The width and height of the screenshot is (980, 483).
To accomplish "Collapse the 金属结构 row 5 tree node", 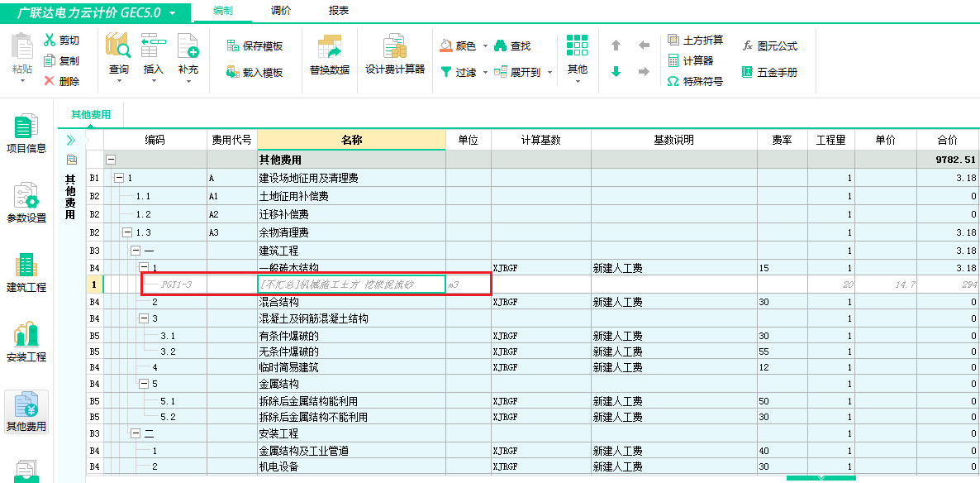I will pyautogui.click(x=144, y=384).
